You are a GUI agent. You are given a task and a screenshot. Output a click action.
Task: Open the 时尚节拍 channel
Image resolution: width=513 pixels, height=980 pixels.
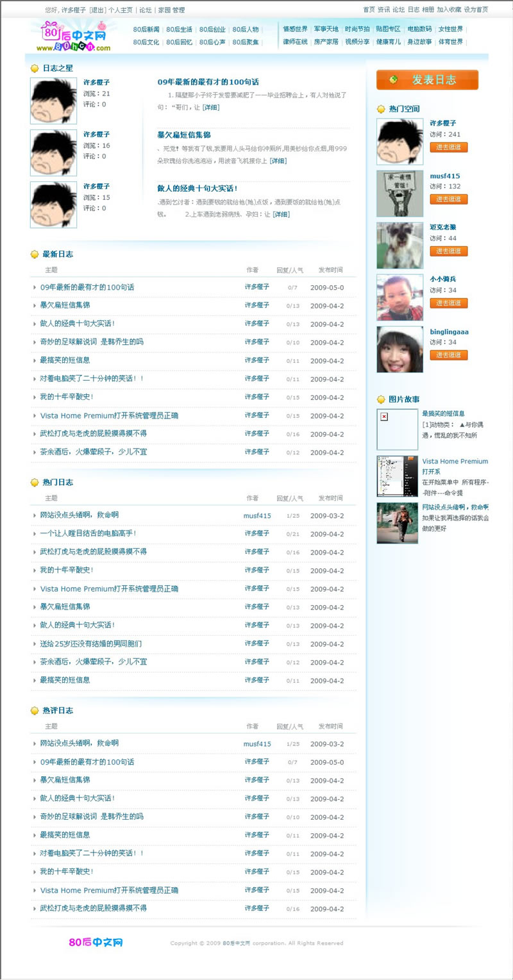tap(357, 29)
